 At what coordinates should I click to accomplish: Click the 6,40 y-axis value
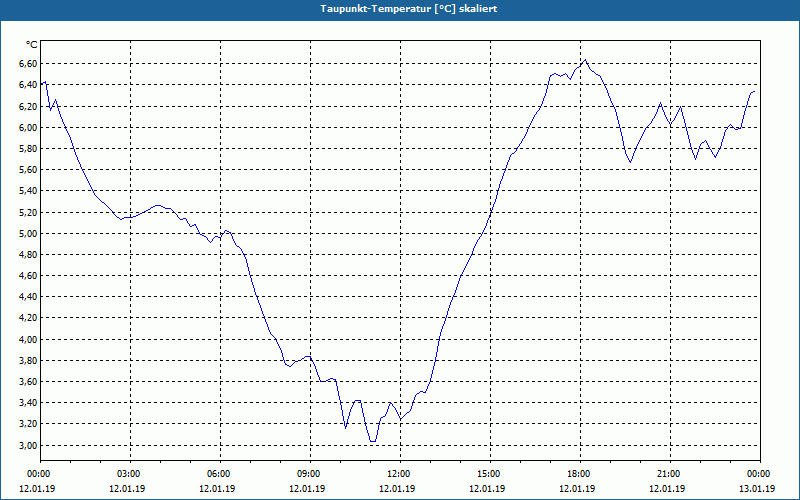tap(28, 85)
